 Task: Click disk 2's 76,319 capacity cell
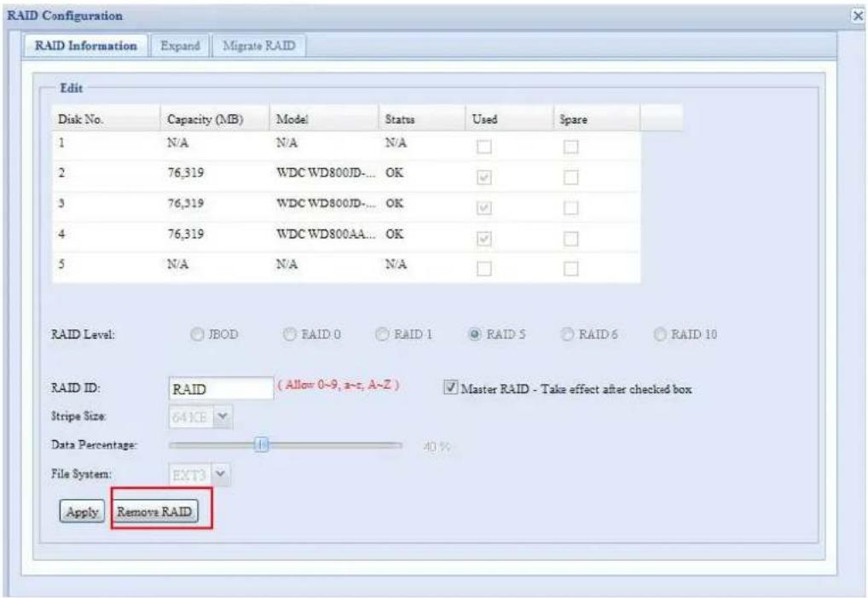click(185, 173)
